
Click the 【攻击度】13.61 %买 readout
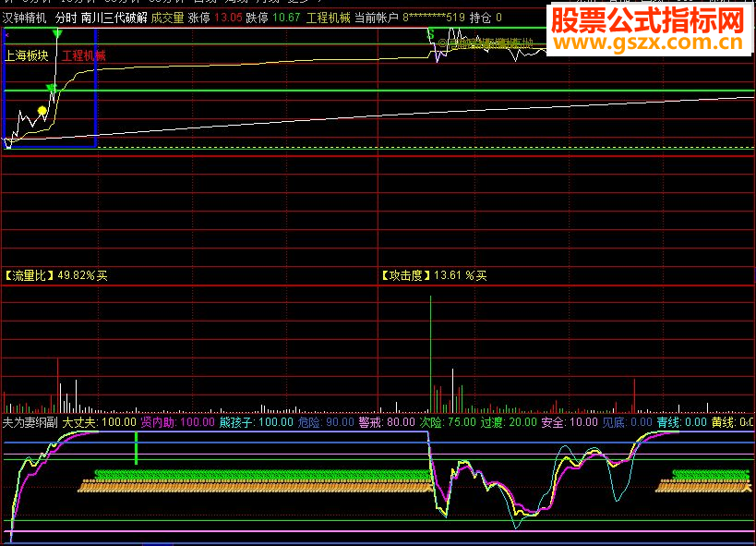[x=434, y=275]
